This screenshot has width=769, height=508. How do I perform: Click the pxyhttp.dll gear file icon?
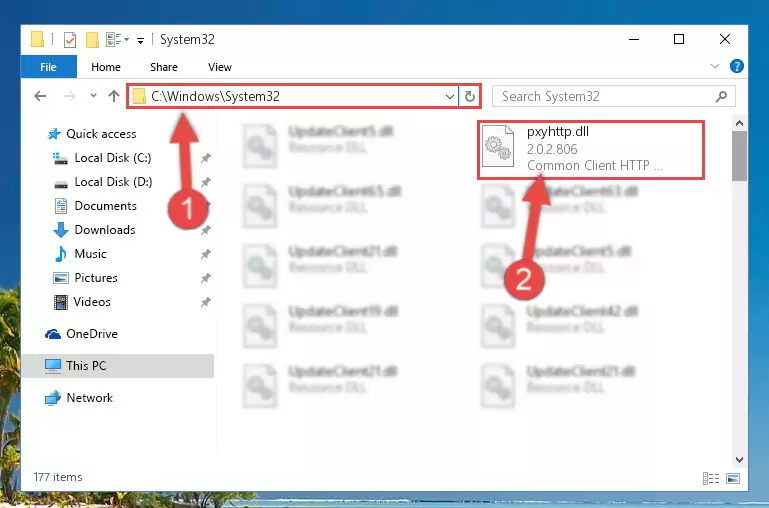498,146
